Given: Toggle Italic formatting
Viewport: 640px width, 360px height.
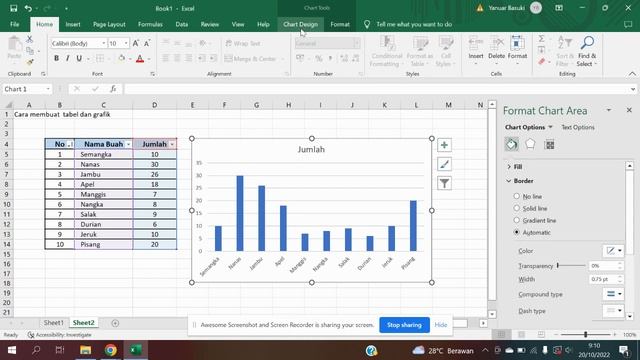Looking at the screenshot, I should coord(67,58).
